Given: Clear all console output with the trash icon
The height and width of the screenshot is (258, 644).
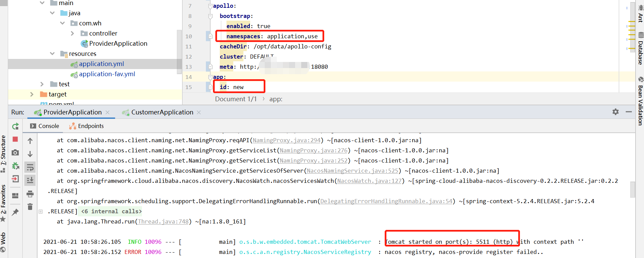Looking at the screenshot, I should pos(30,207).
